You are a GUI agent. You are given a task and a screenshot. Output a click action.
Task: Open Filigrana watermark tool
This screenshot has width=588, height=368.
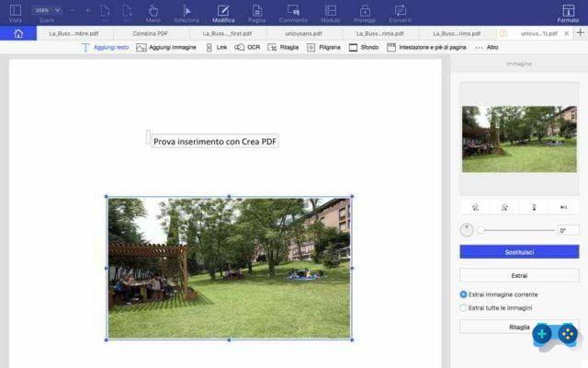[323, 47]
